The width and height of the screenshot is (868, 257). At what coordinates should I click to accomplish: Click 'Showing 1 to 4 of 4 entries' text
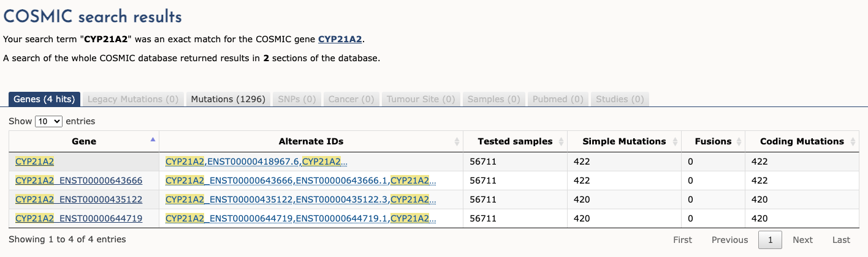click(x=67, y=239)
